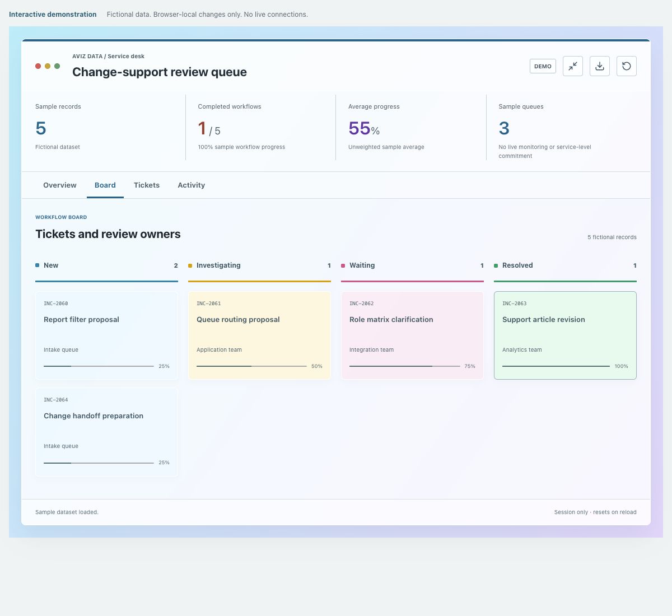This screenshot has width=672, height=616.
Task: Open the Change handoff preparation card
Action: [106, 432]
